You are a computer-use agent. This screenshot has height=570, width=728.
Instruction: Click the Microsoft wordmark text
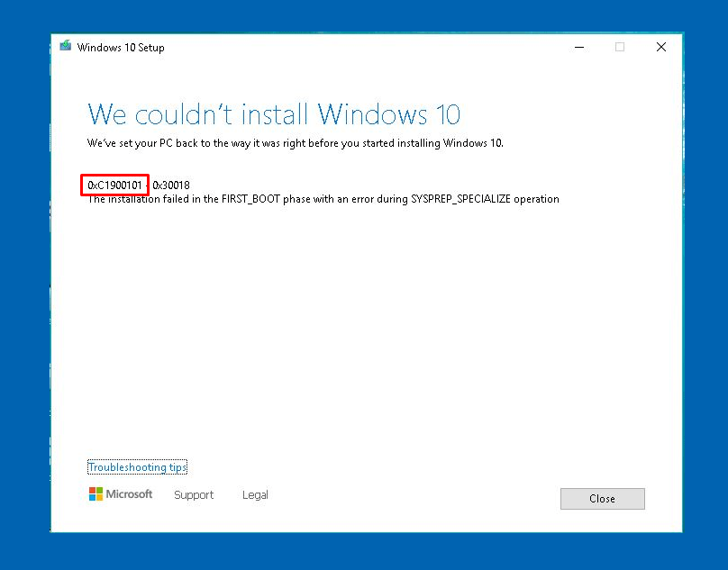tap(129, 494)
